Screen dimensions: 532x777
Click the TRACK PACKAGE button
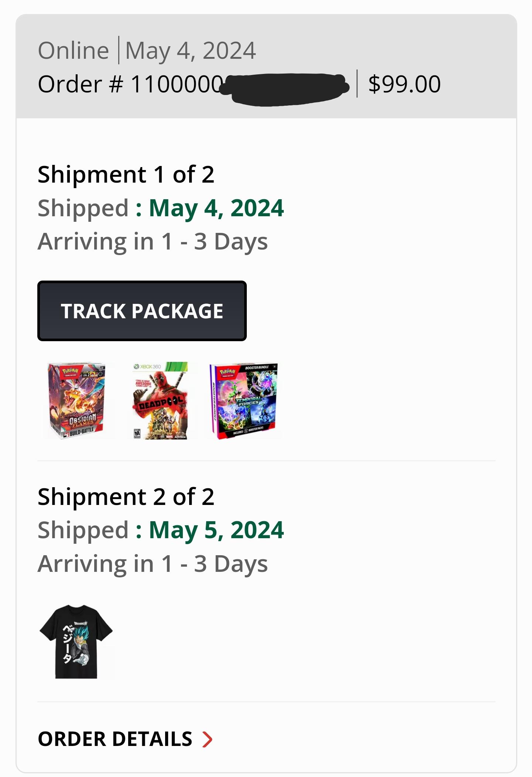pyautogui.click(x=142, y=311)
